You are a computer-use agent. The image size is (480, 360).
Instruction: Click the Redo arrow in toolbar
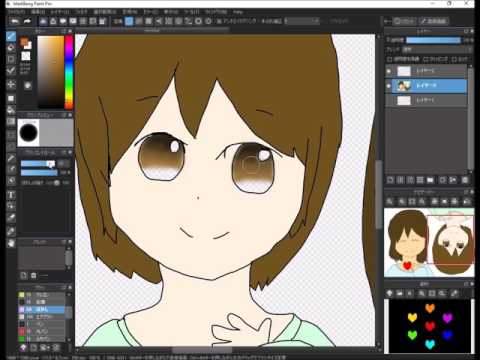coord(27,21)
